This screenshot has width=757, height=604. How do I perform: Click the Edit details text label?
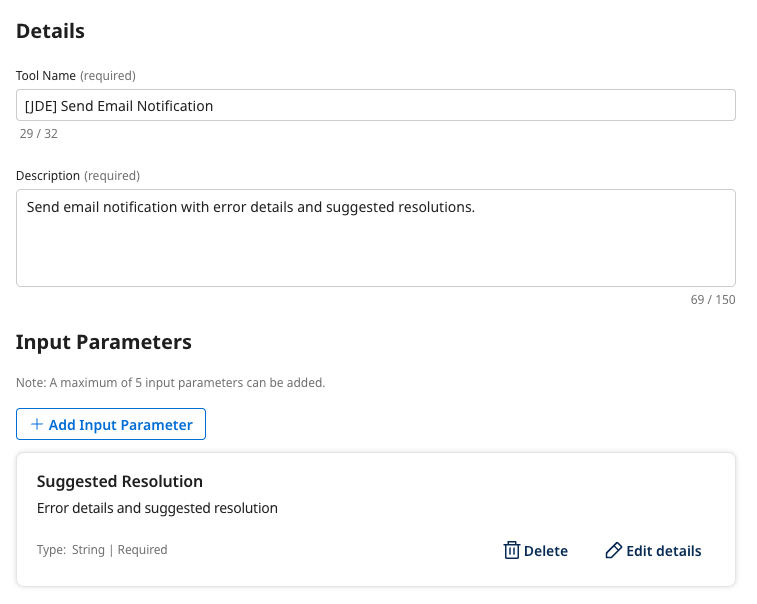click(663, 551)
